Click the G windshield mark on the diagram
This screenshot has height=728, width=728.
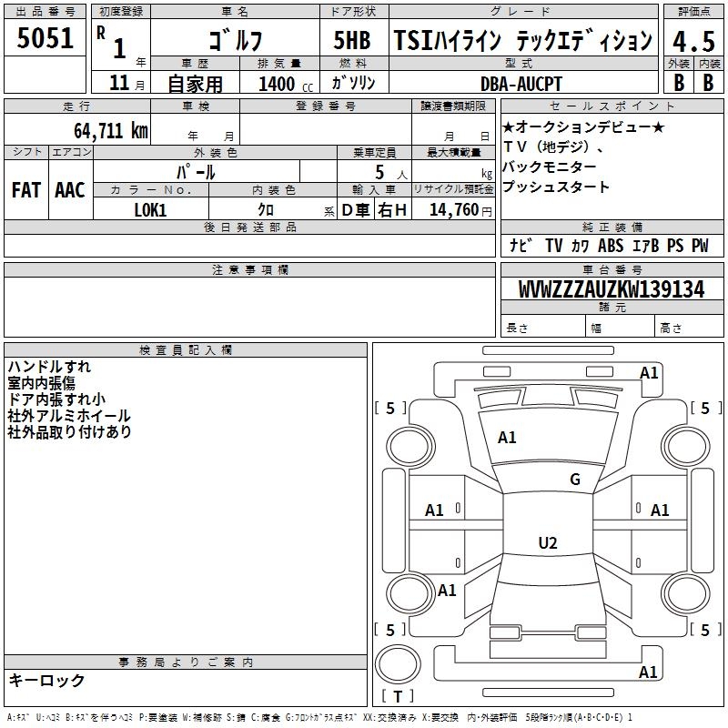574,480
